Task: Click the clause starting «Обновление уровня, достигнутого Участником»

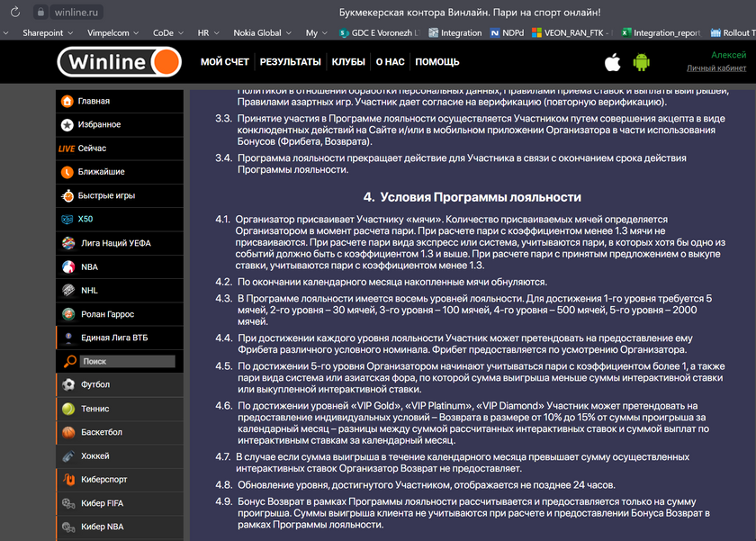Action: click(427, 485)
